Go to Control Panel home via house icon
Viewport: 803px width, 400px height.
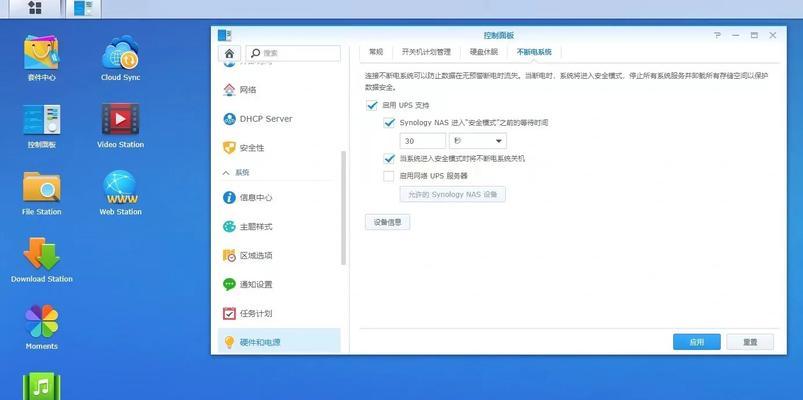click(x=229, y=53)
